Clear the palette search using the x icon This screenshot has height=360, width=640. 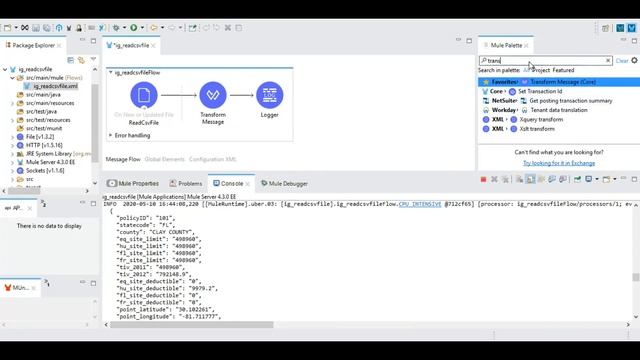[608, 60]
